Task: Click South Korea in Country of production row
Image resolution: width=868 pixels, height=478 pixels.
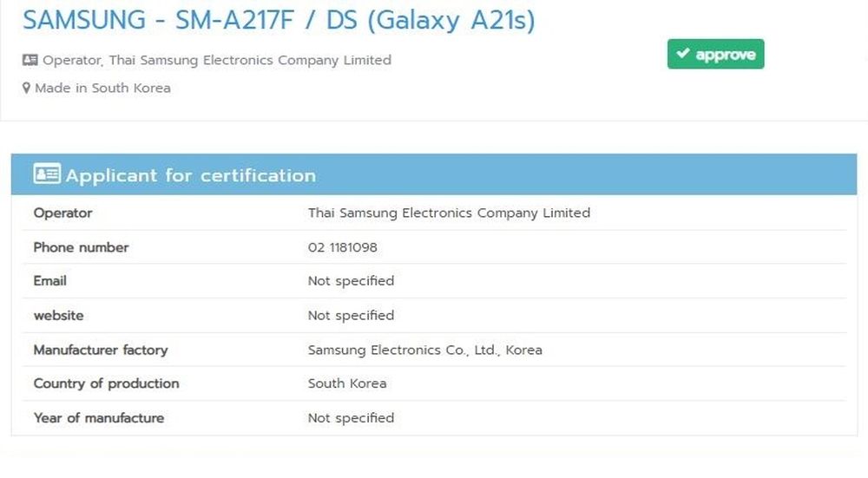Action: point(347,383)
